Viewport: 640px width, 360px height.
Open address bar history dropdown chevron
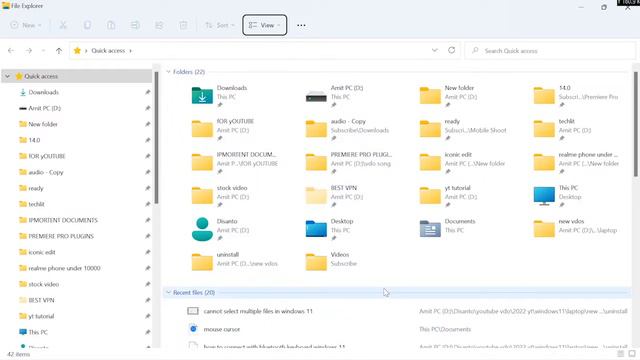435,50
